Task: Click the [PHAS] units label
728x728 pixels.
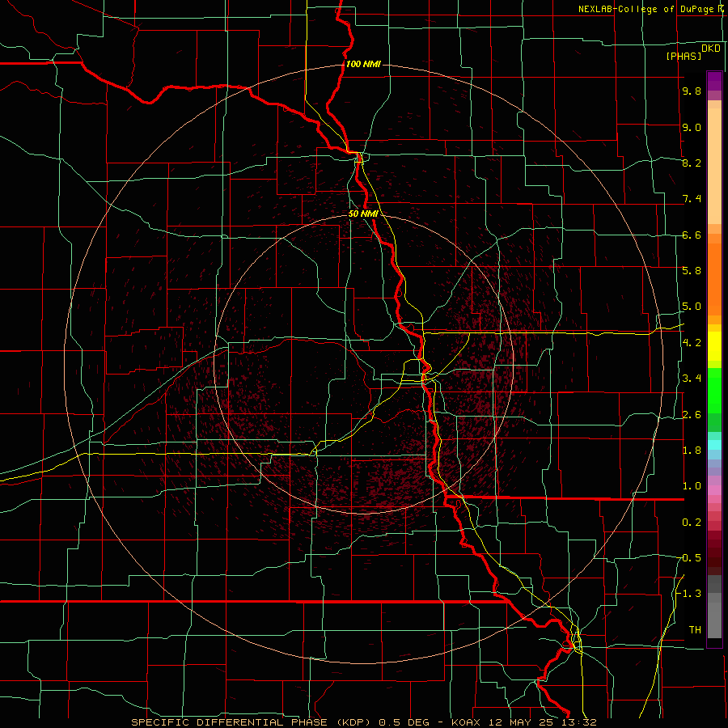Action: 684,56
